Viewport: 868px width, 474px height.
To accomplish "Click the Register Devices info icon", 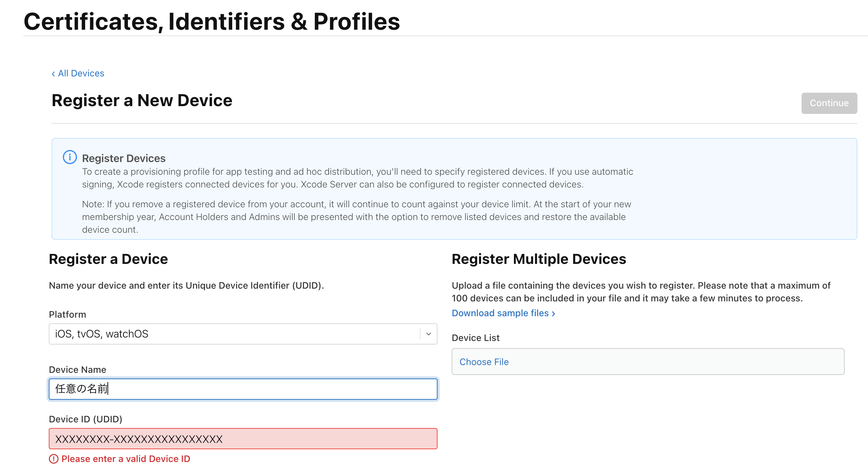I will click(x=70, y=157).
